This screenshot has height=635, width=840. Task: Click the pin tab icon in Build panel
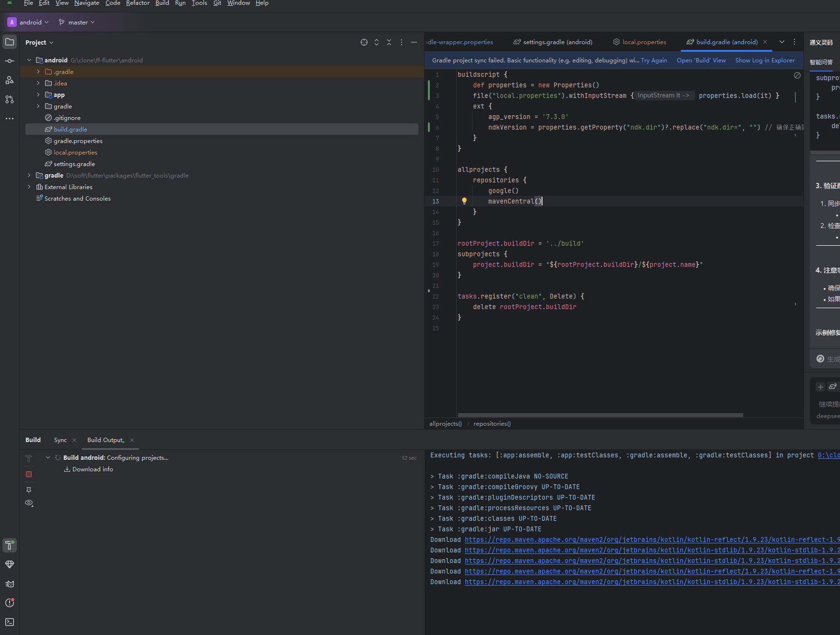(29, 490)
